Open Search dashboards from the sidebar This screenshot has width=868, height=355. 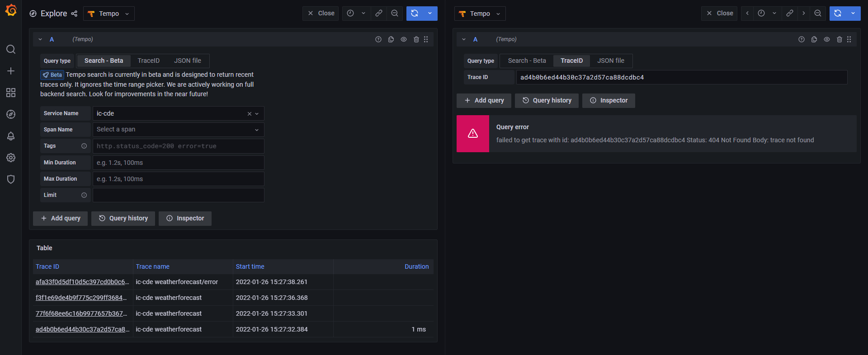point(11,49)
